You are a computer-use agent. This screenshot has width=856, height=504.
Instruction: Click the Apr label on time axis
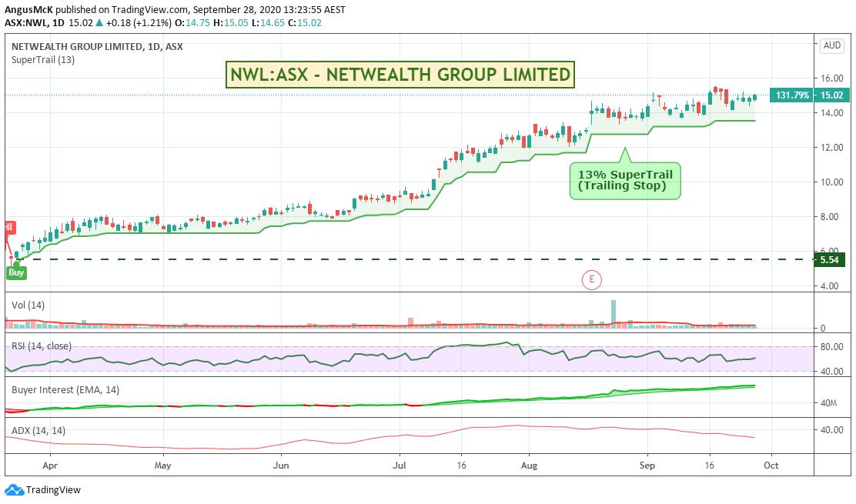pos(50,466)
